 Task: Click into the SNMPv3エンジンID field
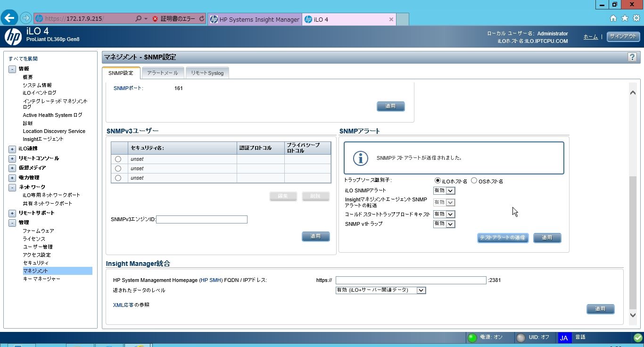coord(202,219)
